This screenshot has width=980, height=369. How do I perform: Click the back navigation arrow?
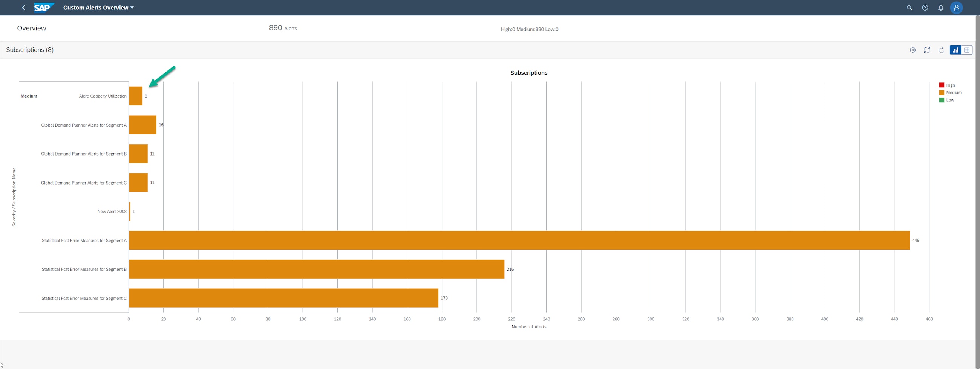(24, 8)
